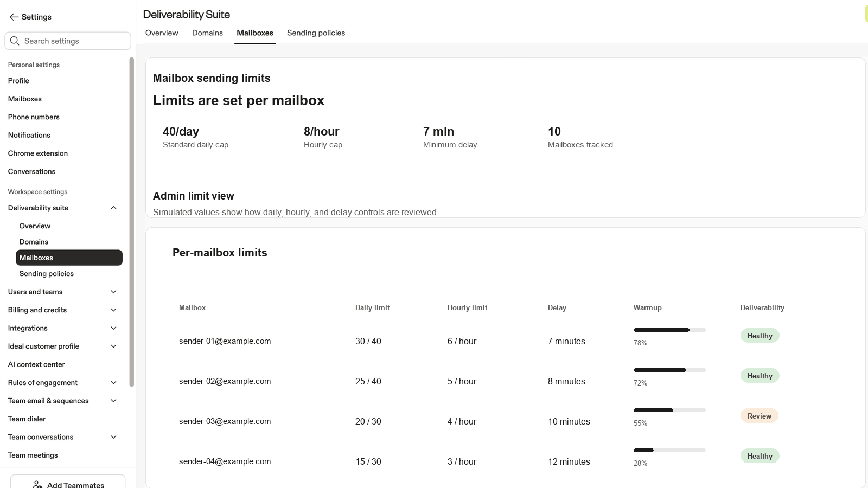Open Notifications settings
The width and height of the screenshot is (868, 488).
(29, 135)
